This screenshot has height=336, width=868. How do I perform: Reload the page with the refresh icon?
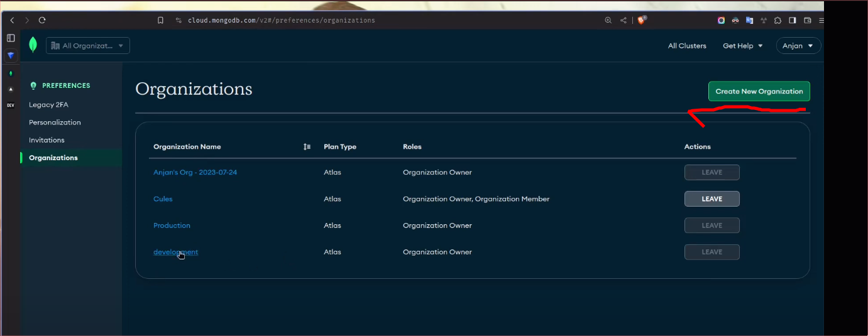coord(42,20)
